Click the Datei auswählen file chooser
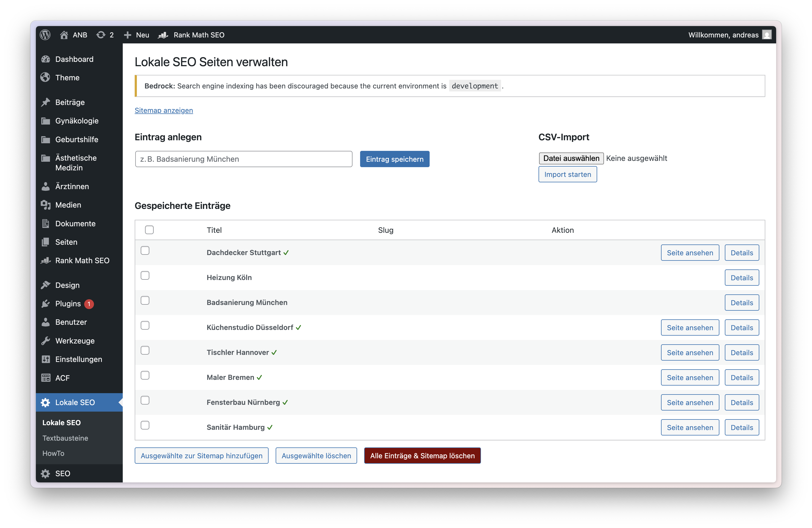This screenshot has height=528, width=812. tap(571, 158)
